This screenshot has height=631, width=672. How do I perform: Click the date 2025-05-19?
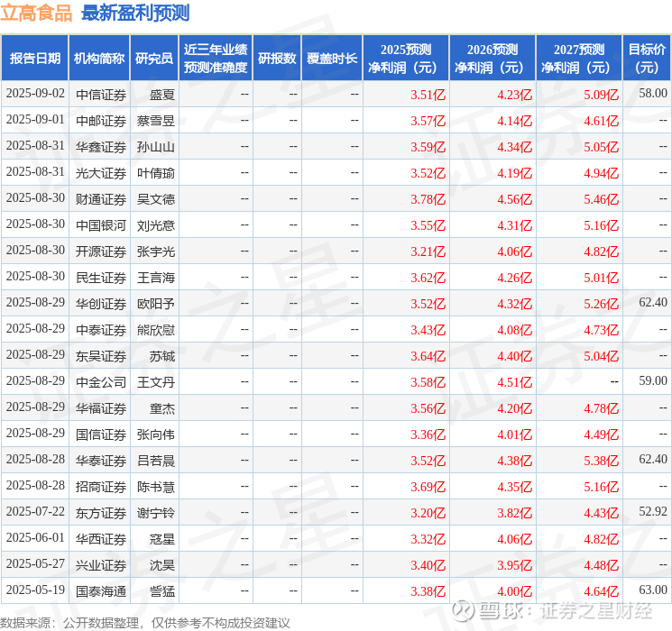point(35,590)
